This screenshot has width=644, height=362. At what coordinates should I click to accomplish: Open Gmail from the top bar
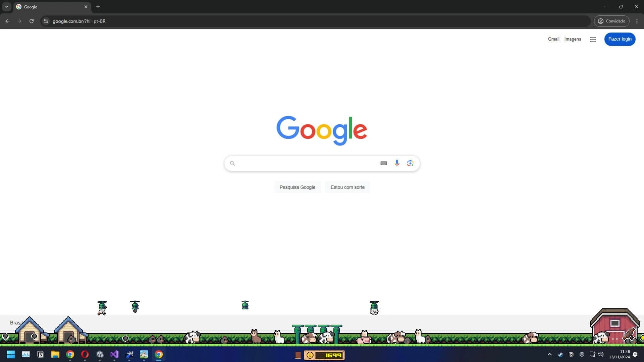click(x=553, y=39)
